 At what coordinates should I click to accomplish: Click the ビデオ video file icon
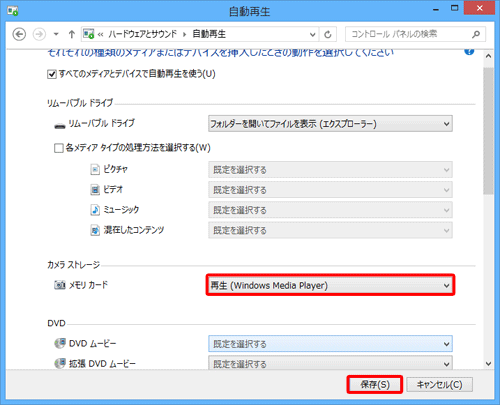tap(95, 190)
